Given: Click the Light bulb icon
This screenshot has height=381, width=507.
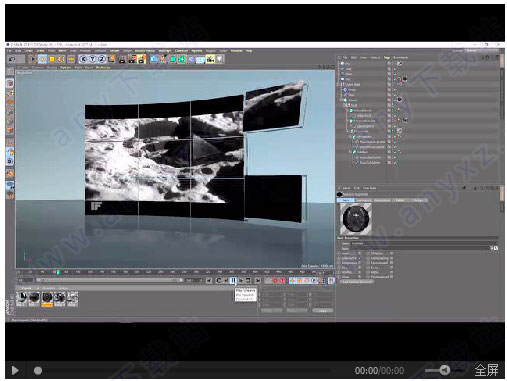Looking at the screenshot, I should click(x=220, y=59).
